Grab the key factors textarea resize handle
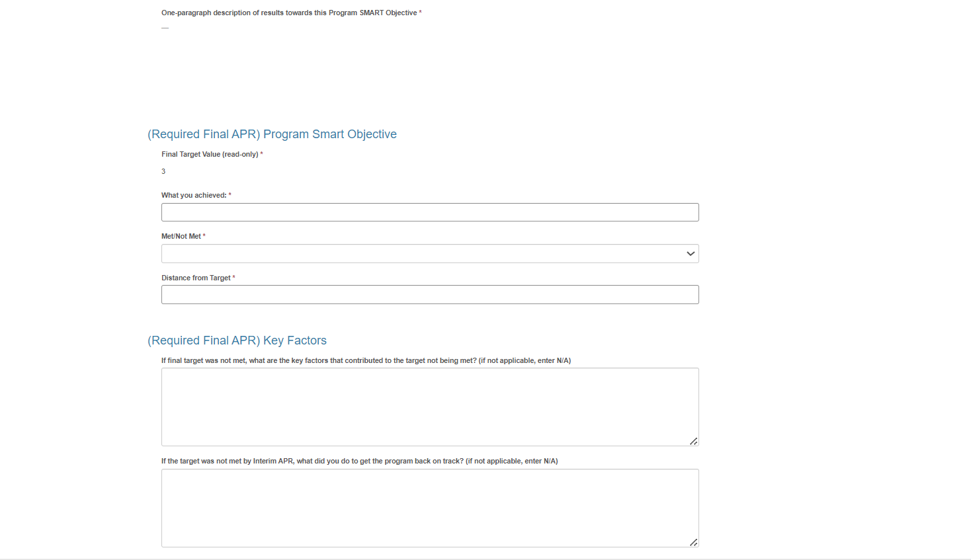This screenshot has width=971, height=560. tap(693, 441)
